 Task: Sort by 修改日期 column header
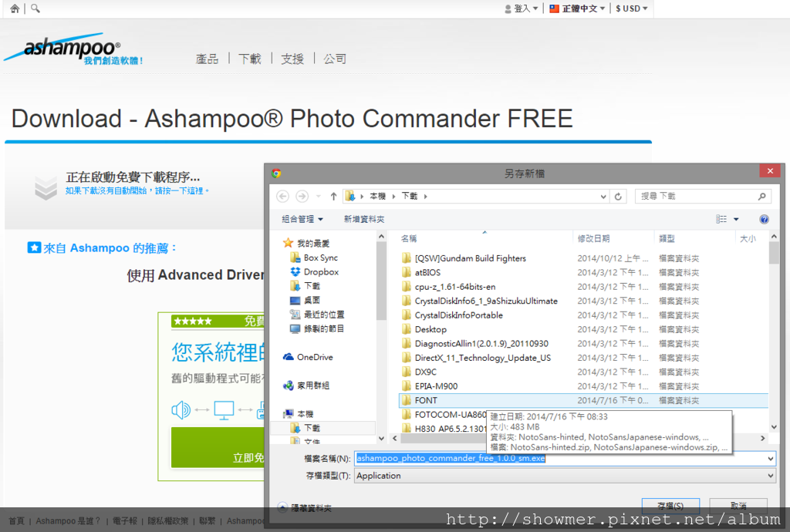coord(593,238)
